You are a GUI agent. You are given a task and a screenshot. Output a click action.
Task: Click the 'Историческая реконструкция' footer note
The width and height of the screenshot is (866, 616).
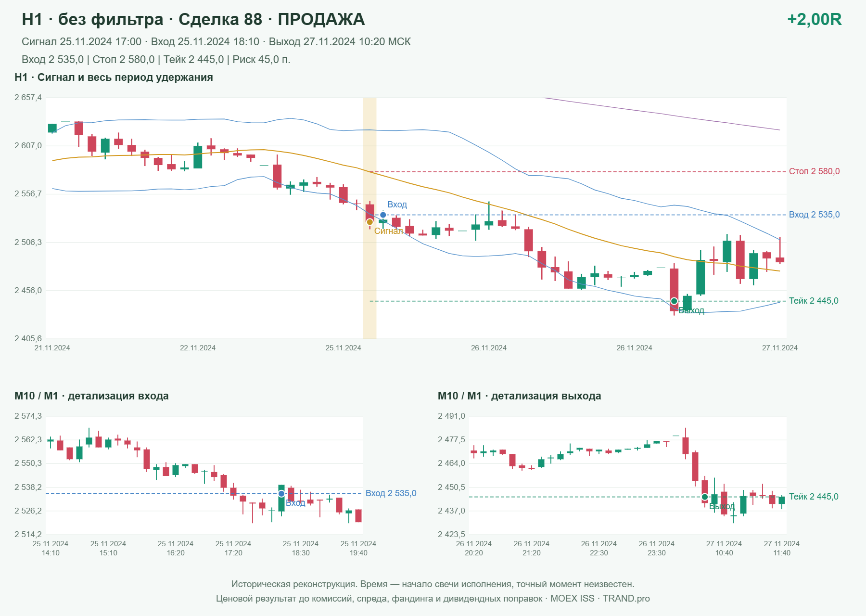tap(433, 584)
